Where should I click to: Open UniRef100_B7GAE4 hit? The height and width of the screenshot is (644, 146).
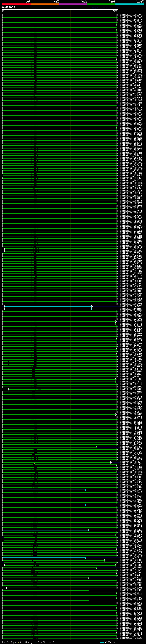pyautogui.click(x=131, y=367)
